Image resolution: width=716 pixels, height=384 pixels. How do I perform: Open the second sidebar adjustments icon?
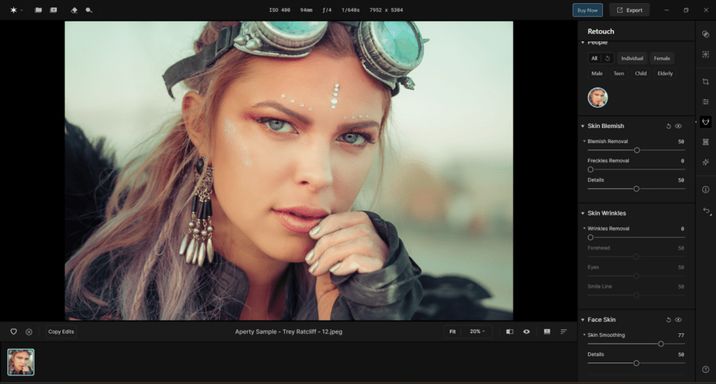(x=705, y=54)
